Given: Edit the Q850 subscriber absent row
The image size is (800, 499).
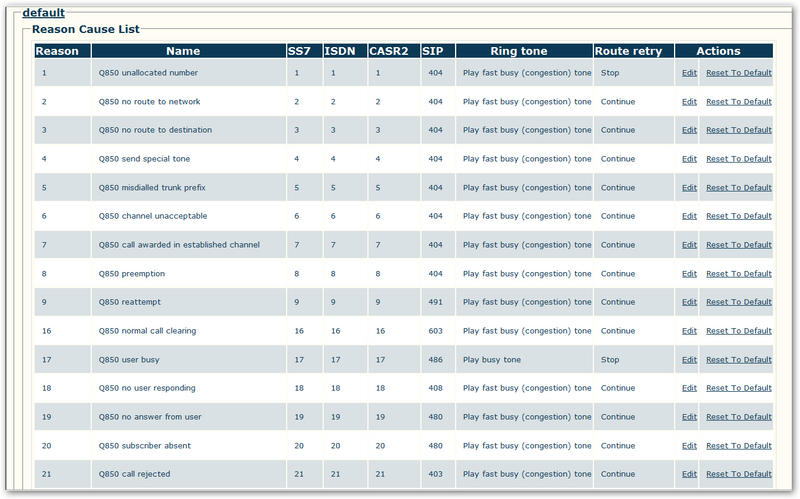Looking at the screenshot, I should (689, 446).
